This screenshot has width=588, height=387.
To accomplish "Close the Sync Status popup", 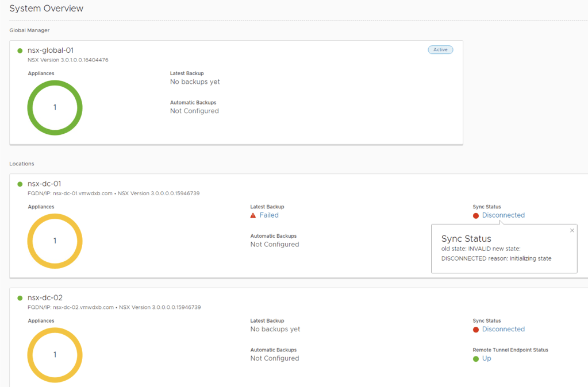I will point(572,230).
